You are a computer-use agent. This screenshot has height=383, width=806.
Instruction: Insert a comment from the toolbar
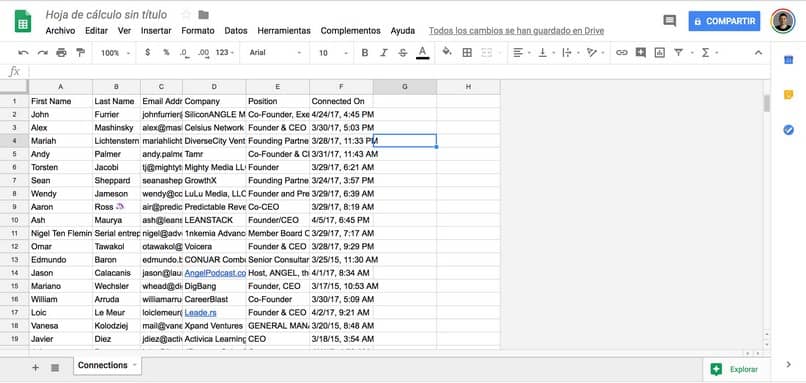pos(640,52)
